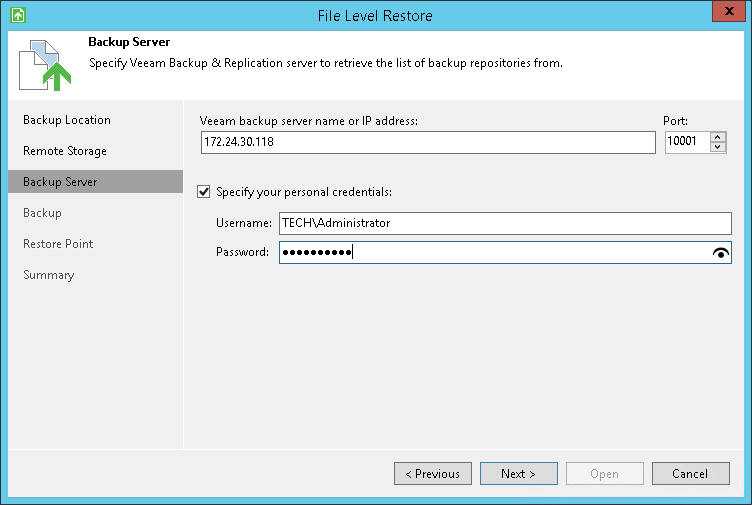
Task: Click the 'Veeam backup server name or IP address:' label
Action: [x=308, y=121]
